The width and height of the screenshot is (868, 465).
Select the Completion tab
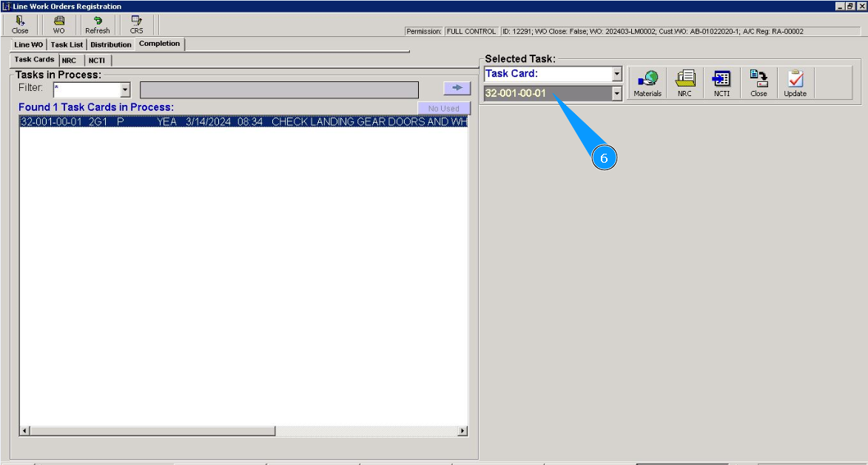[159, 44]
